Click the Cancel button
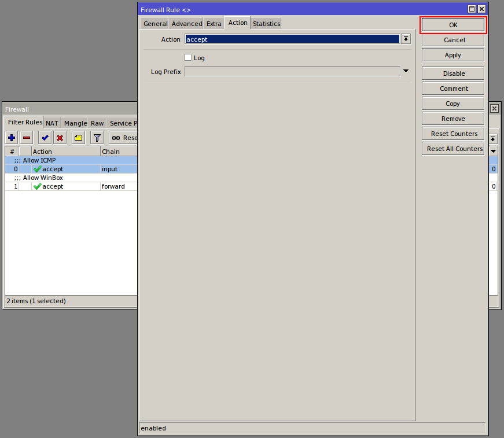Image resolution: width=504 pixels, height=438 pixels. (x=453, y=40)
